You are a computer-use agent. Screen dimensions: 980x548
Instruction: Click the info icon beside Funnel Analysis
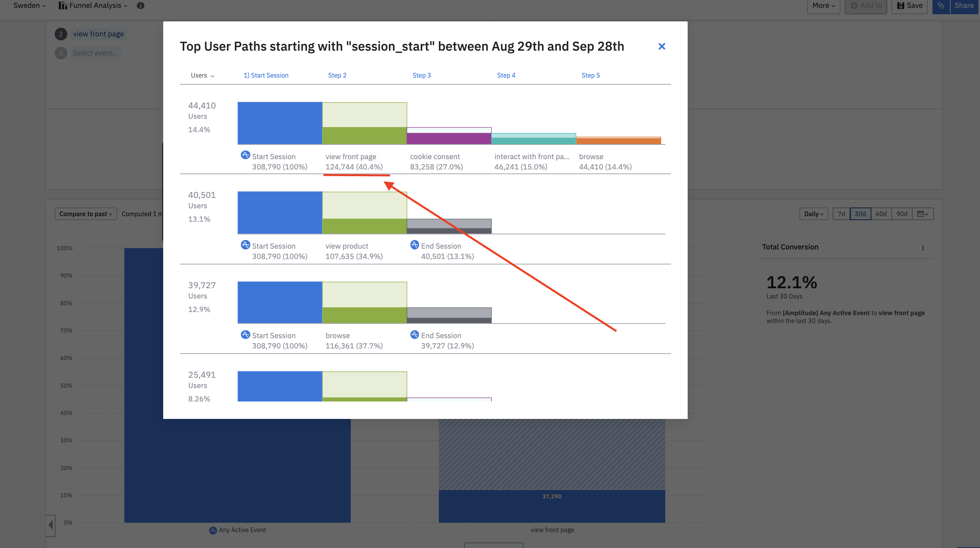140,6
